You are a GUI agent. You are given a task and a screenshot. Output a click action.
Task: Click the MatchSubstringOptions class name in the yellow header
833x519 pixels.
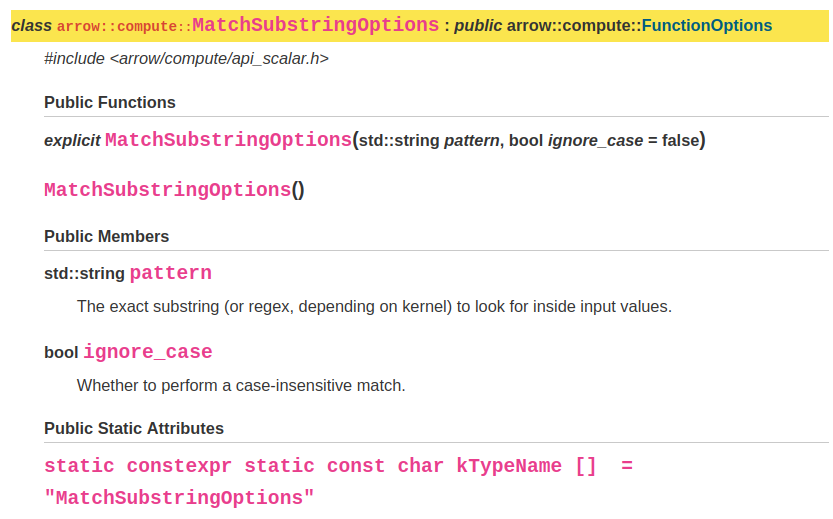coord(315,26)
